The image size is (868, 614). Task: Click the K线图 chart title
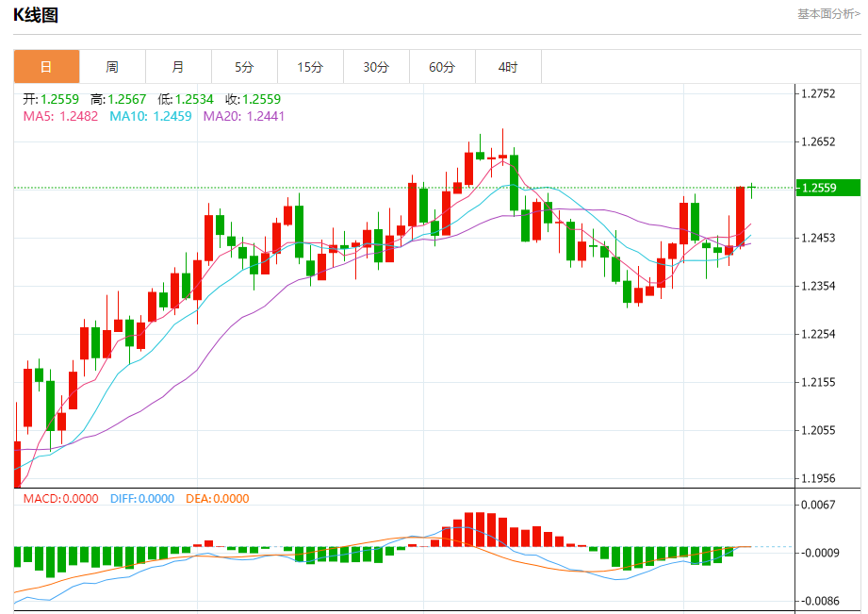click(36, 15)
